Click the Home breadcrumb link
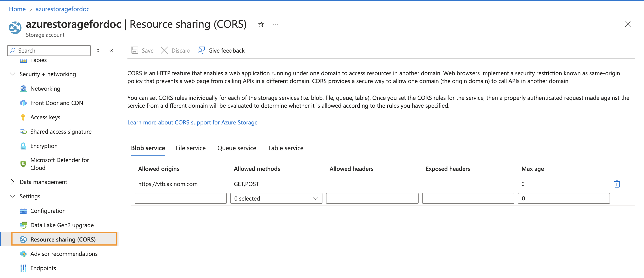 (x=17, y=9)
